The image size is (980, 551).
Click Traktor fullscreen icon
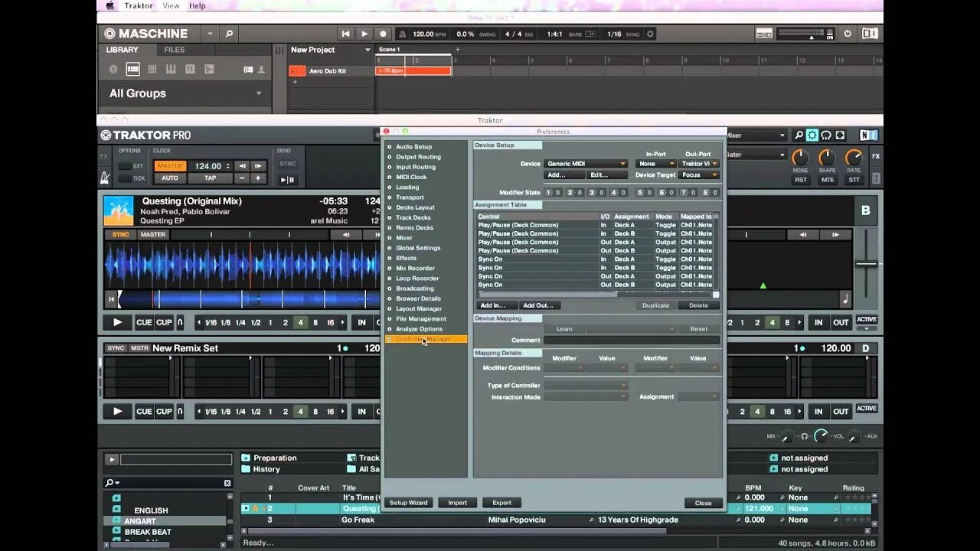840,135
